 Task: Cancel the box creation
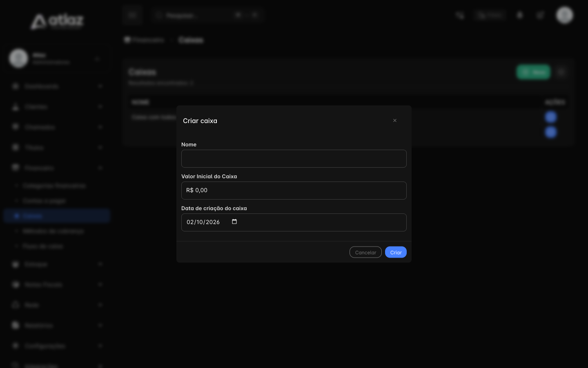click(x=365, y=252)
